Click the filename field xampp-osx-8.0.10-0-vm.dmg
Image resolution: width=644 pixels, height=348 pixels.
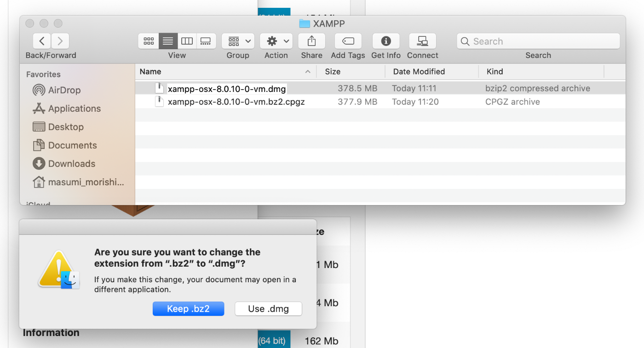(227, 88)
